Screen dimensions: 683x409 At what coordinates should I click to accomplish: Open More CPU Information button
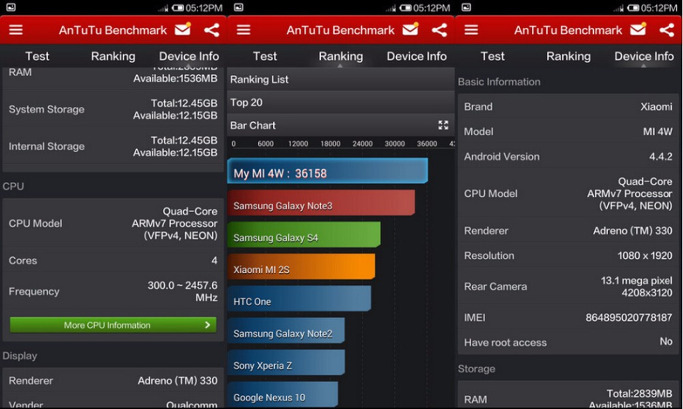pyautogui.click(x=113, y=325)
